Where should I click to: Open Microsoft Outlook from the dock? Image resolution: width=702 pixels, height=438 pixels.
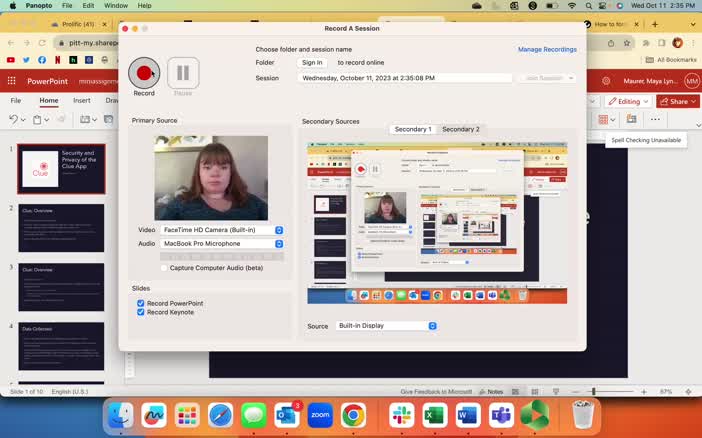[287, 415]
